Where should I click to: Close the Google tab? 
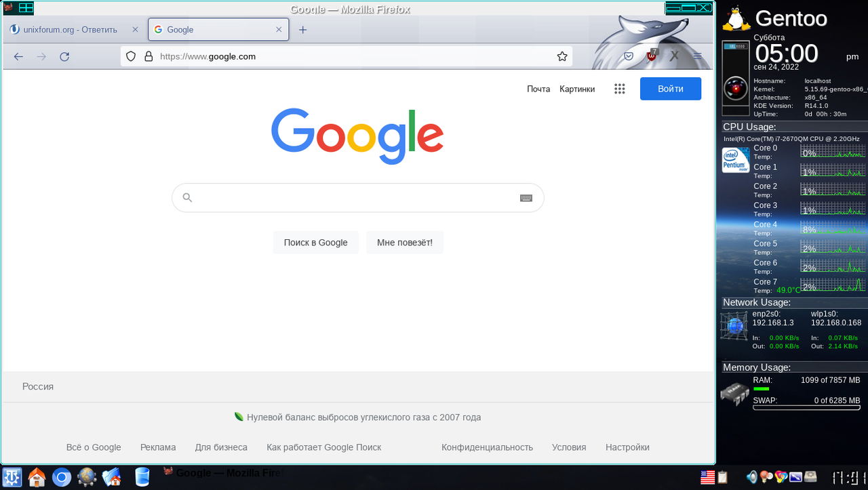click(279, 30)
